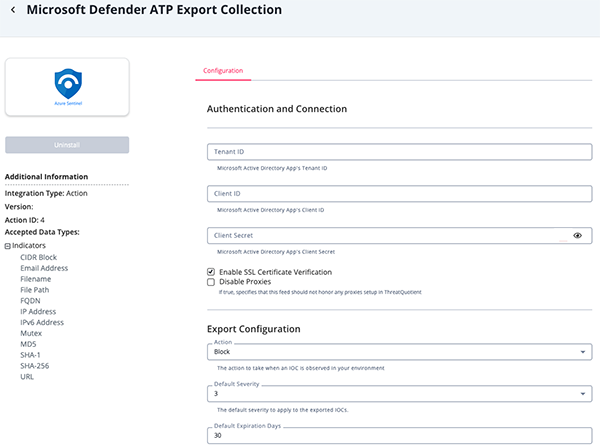Switch to the Configuration tab
Screen dimensions: 600x448
tap(223, 71)
